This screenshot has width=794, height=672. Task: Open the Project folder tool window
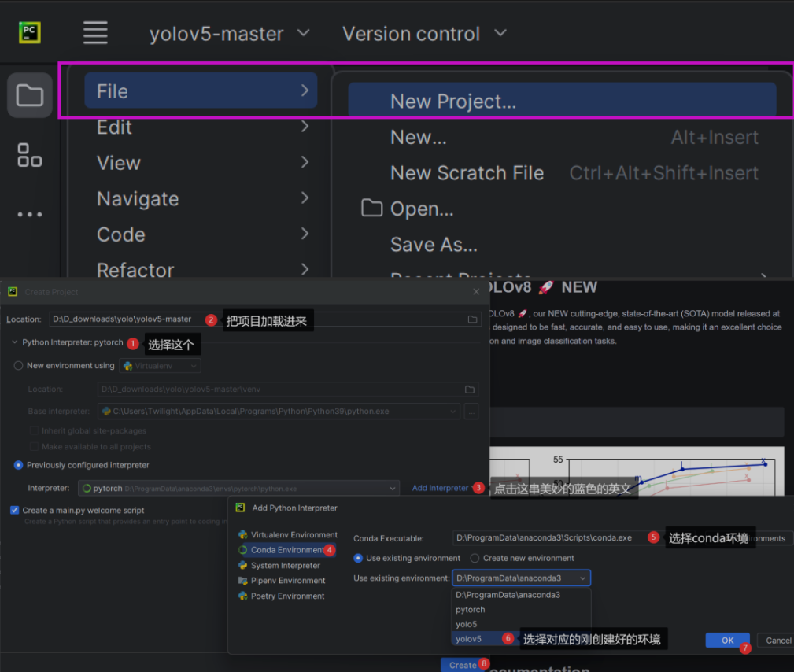29,95
